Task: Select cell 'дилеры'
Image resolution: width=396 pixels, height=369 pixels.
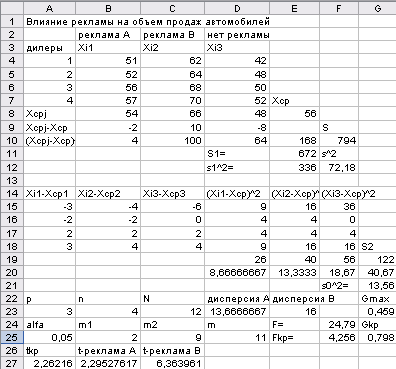Action: click(50, 48)
